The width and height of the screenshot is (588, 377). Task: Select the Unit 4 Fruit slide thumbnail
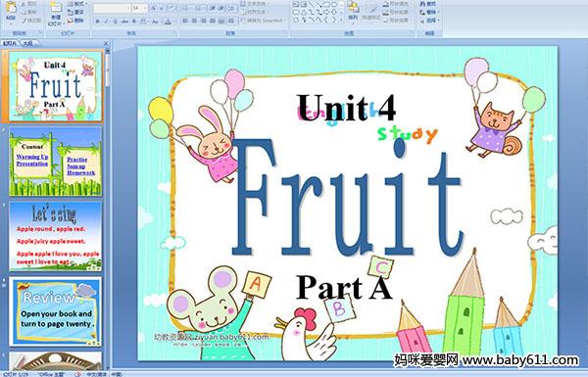click(x=56, y=87)
